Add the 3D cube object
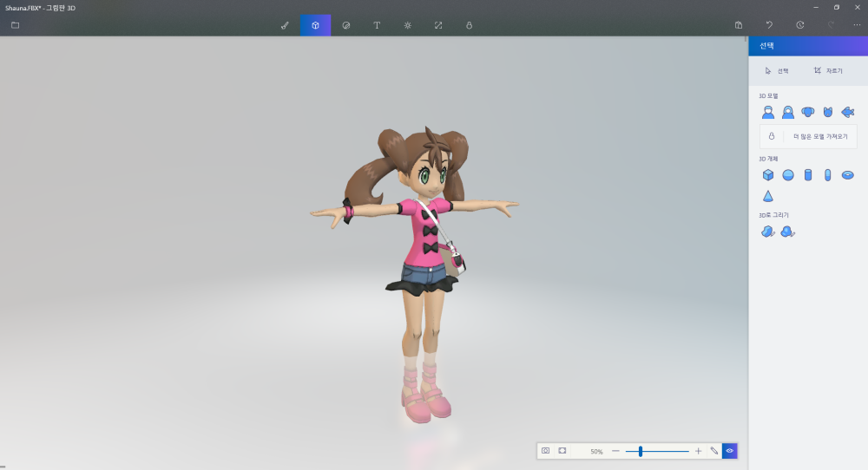Screen dimensions: 868x470 768,174
